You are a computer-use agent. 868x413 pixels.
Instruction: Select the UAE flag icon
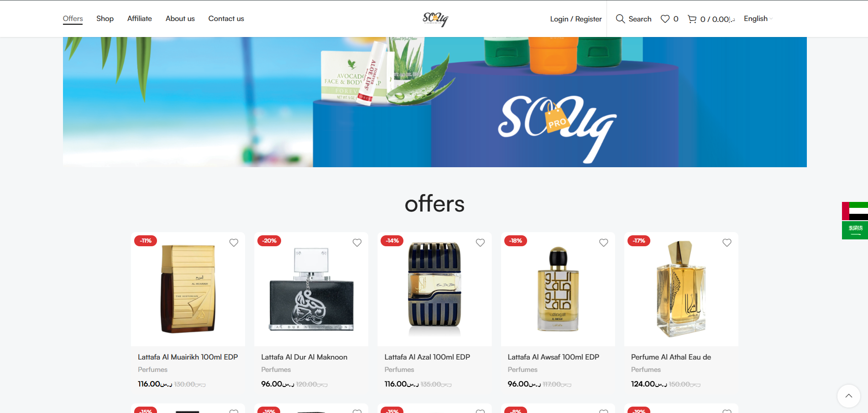tap(855, 211)
